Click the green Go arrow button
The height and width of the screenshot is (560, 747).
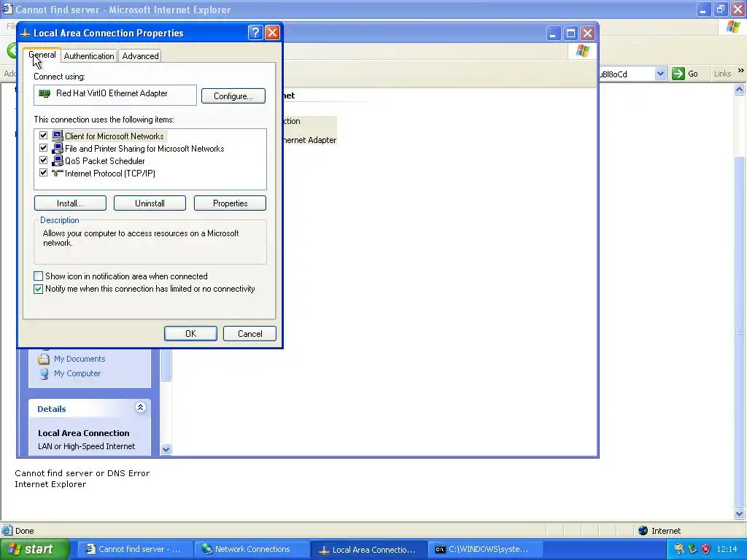(678, 74)
